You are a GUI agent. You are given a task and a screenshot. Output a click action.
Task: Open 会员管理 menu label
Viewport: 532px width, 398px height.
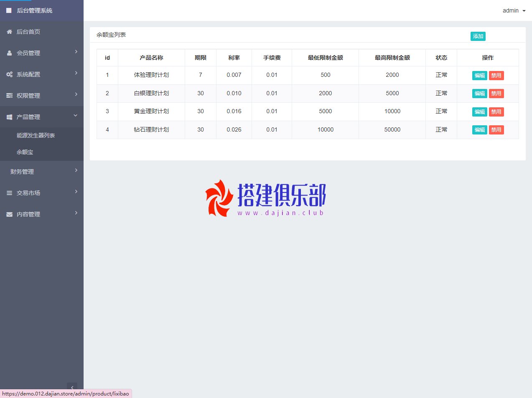point(28,53)
